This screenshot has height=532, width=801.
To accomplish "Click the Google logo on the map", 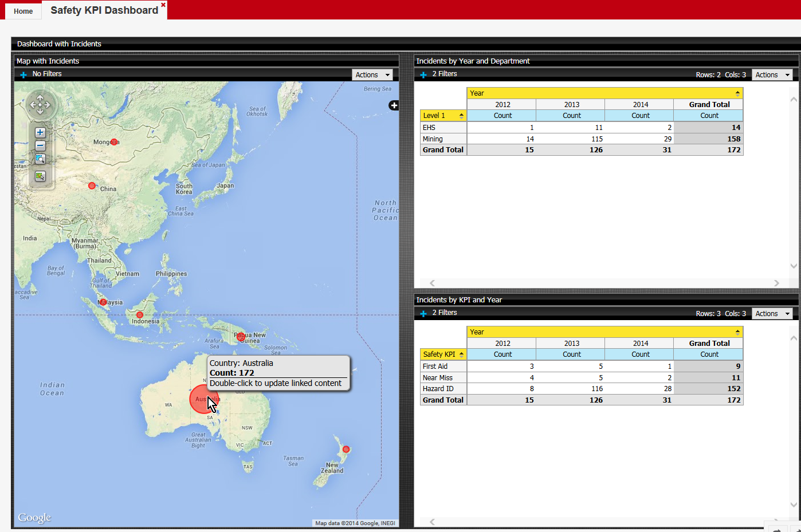I will tap(34, 517).
